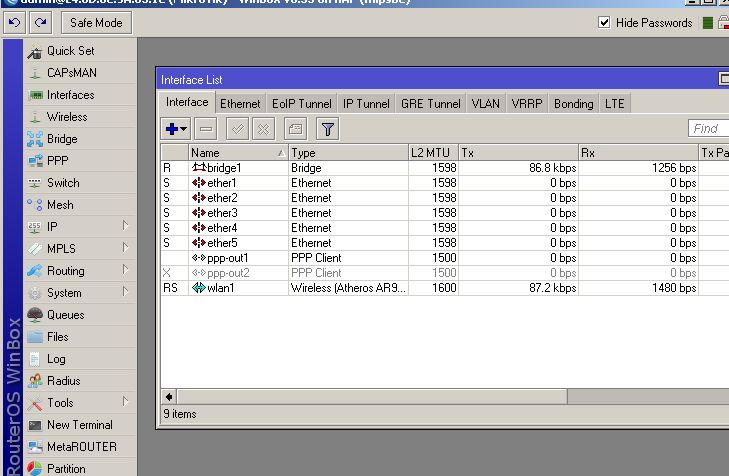729x476 pixels.
Task: Sort by the Rx column header
Action: (x=638, y=153)
